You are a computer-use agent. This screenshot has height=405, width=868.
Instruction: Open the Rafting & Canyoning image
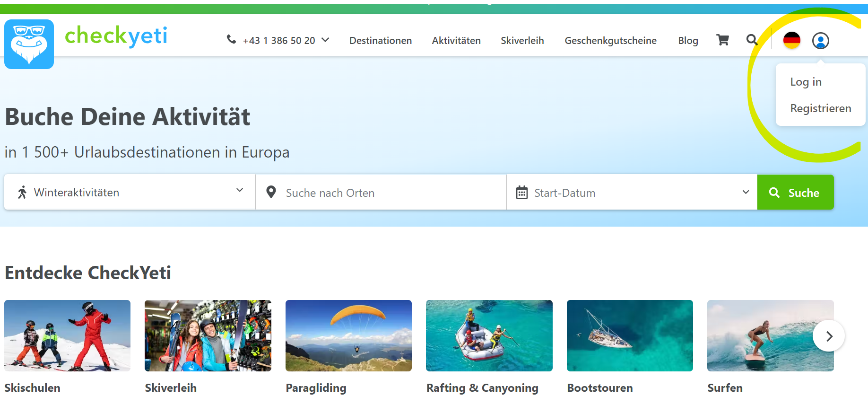[x=489, y=335]
